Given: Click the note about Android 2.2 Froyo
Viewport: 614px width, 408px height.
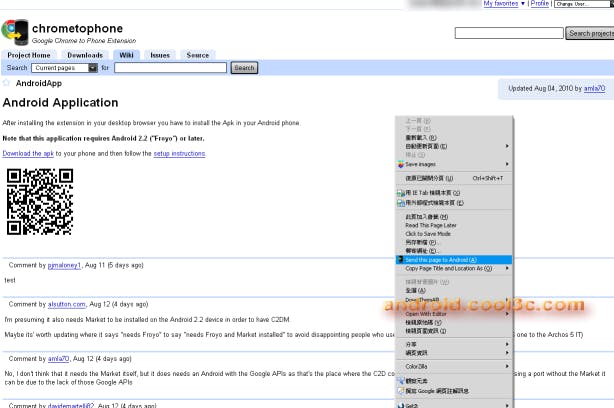Looking at the screenshot, I should point(103,139).
